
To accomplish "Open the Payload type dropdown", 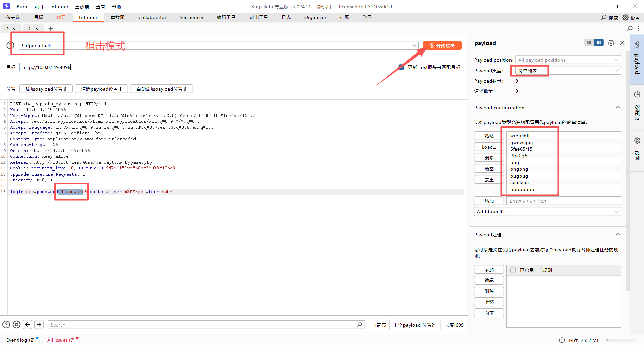I will click(568, 71).
